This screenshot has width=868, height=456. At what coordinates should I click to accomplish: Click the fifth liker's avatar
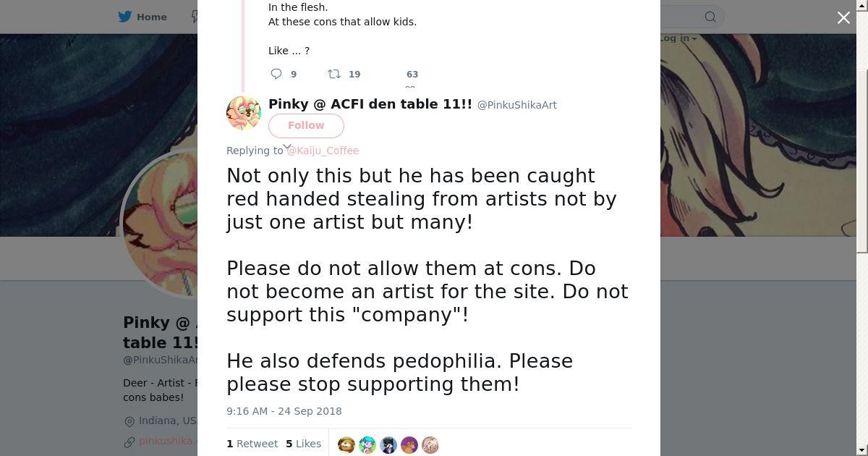pyautogui.click(x=430, y=444)
